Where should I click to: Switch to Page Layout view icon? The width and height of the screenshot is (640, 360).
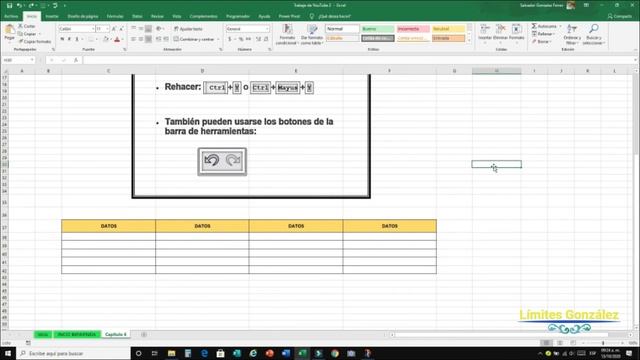(560, 343)
